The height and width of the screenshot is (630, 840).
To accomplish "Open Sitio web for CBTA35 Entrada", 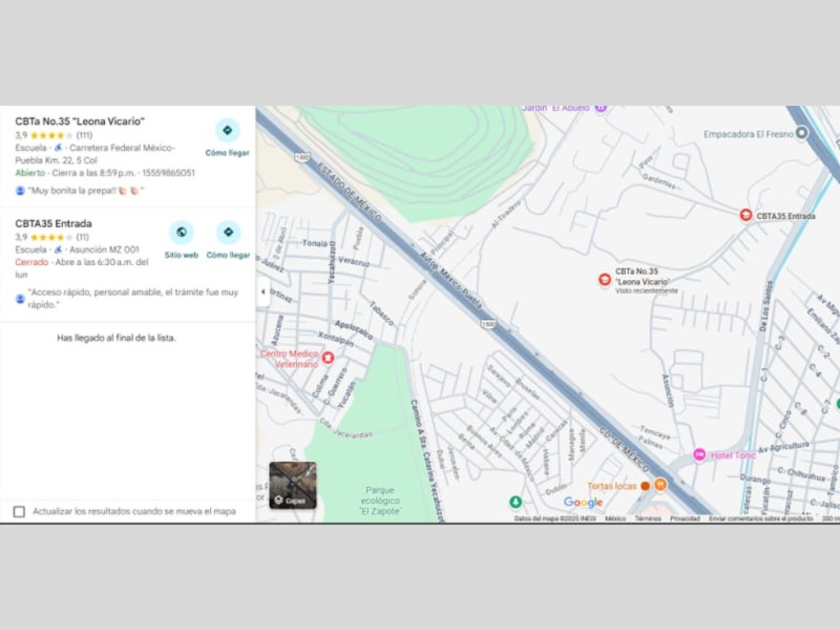I will click(x=181, y=233).
